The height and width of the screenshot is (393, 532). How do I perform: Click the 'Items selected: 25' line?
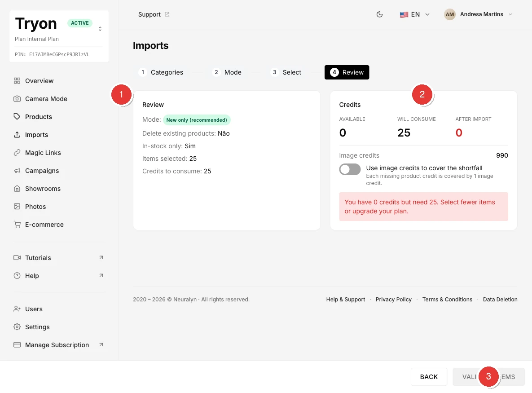169,159
